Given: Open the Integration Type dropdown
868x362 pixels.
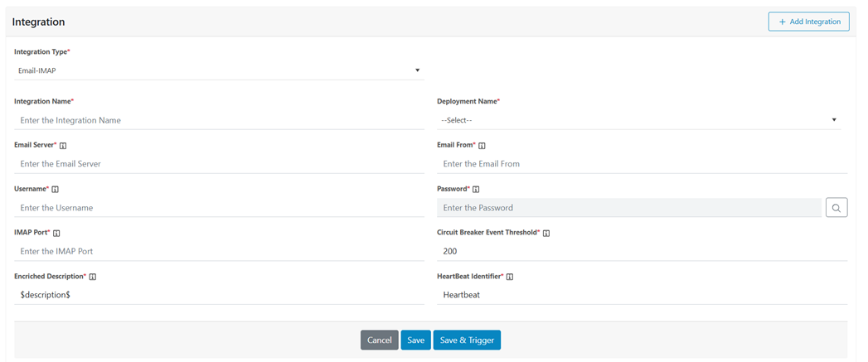Looking at the screenshot, I should pos(219,71).
